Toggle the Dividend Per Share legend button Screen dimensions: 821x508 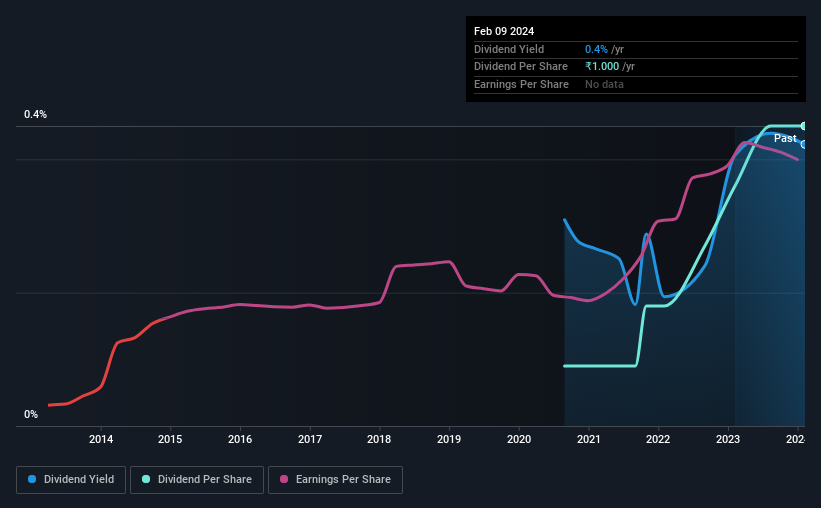pyautogui.click(x=197, y=480)
